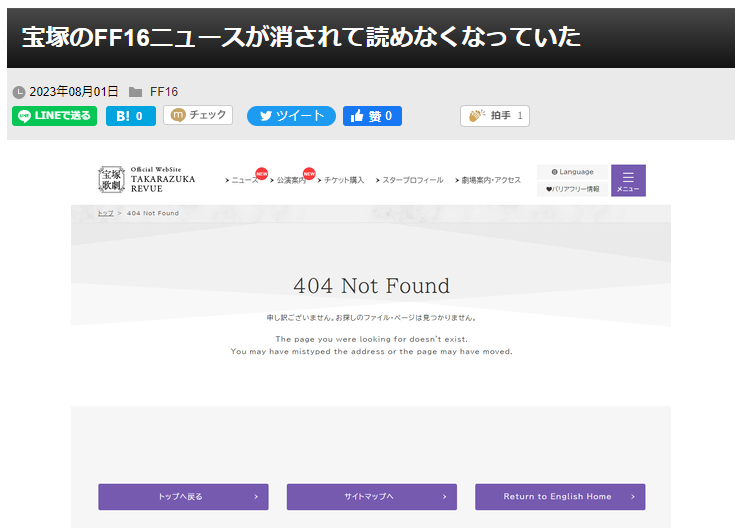
Task: Click the Takarazuka Revue logo
Action: [x=147, y=180]
